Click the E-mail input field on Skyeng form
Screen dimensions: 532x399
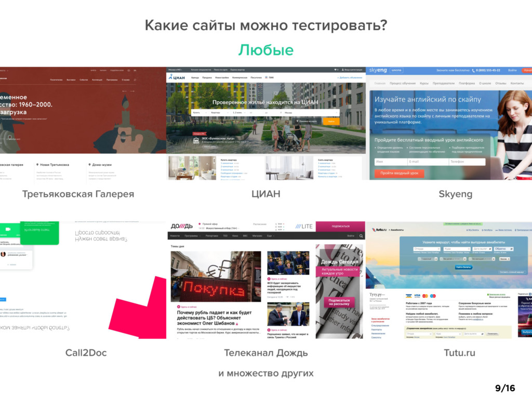428,162
